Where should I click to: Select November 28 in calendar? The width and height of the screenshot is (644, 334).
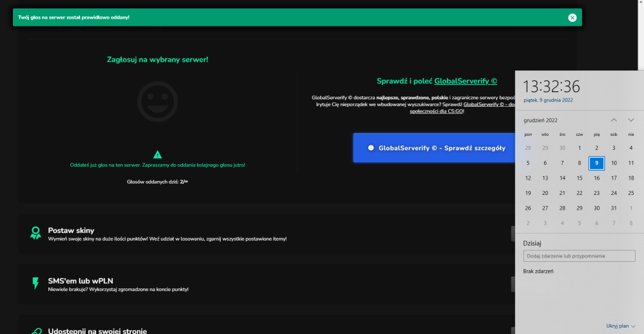coord(528,148)
